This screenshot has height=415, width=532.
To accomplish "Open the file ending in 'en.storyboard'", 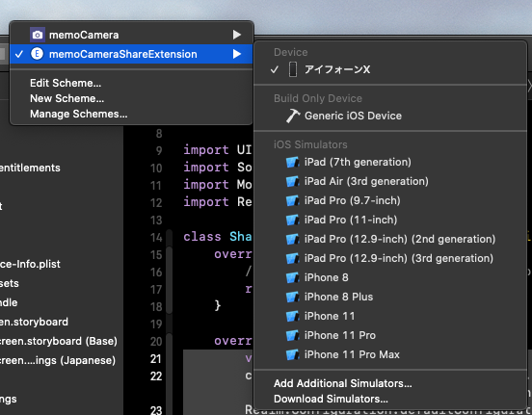I will [x=34, y=322].
